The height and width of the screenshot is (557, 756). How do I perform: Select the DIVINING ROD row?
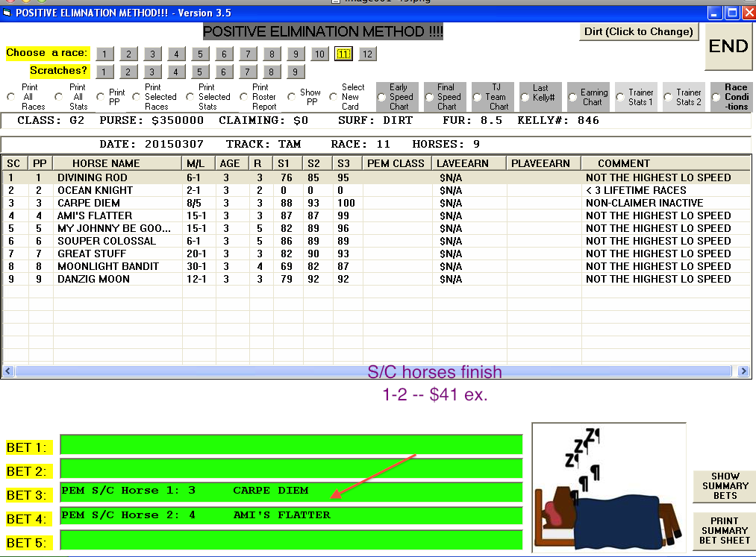tap(377, 177)
